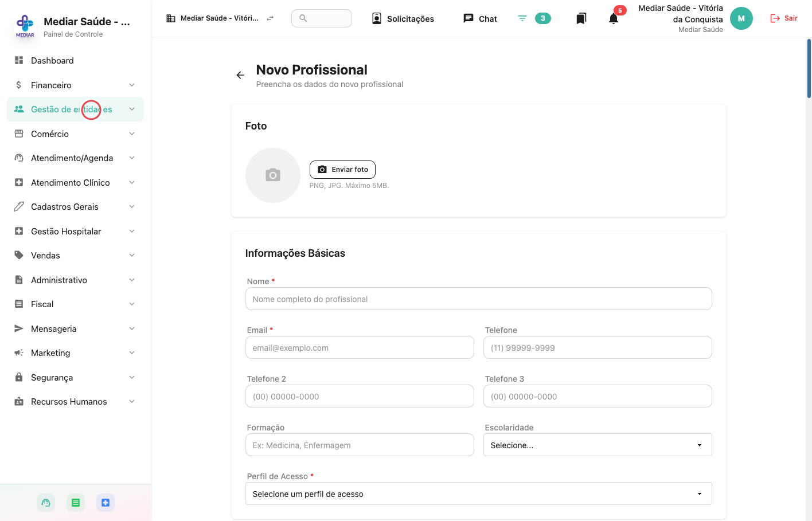Click the Sair logout link

(784, 18)
